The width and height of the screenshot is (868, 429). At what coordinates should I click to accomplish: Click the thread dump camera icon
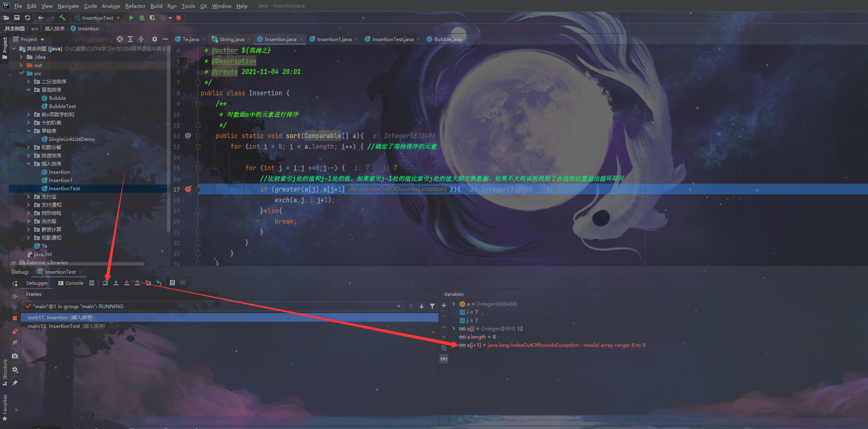[x=15, y=356]
